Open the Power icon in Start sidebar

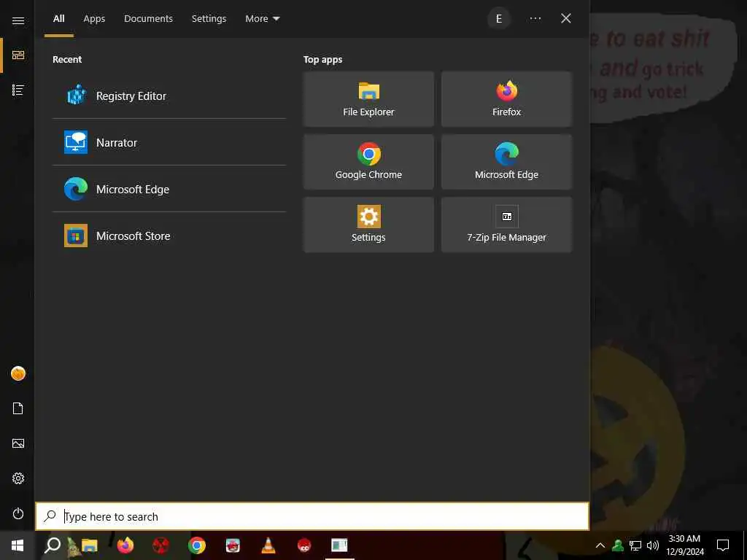(x=18, y=513)
